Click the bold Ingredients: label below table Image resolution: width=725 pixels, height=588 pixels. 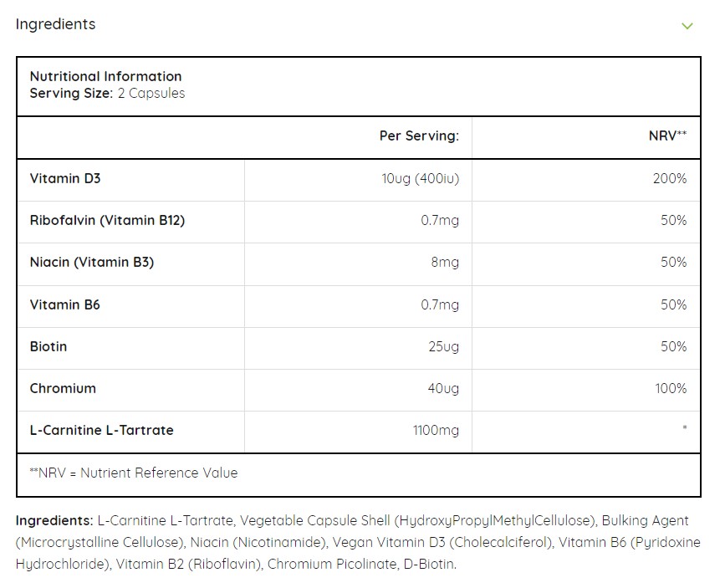pos(54,520)
